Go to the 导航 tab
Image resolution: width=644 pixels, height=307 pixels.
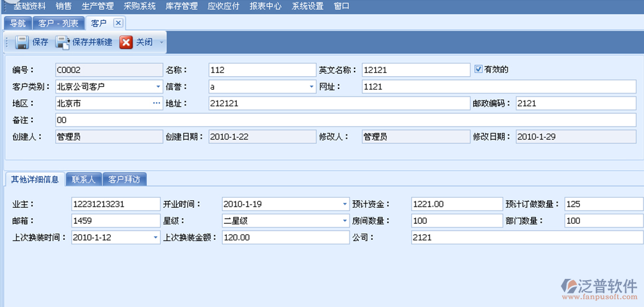(18, 24)
